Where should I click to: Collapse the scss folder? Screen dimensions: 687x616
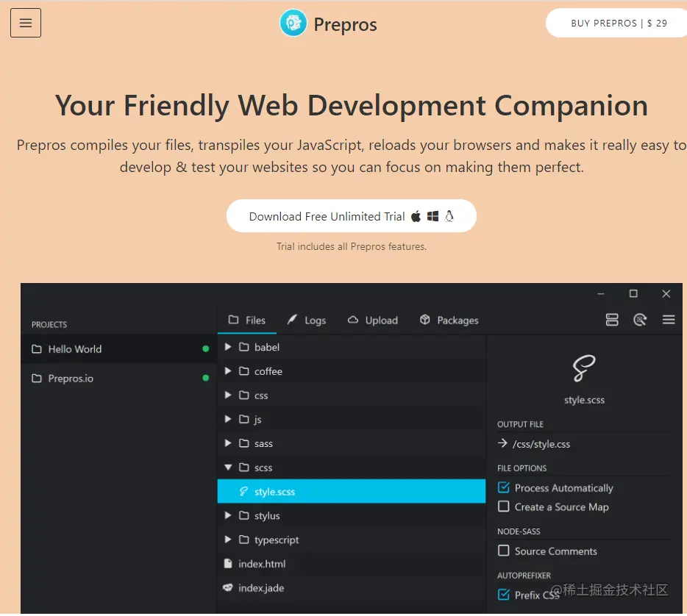(x=228, y=467)
